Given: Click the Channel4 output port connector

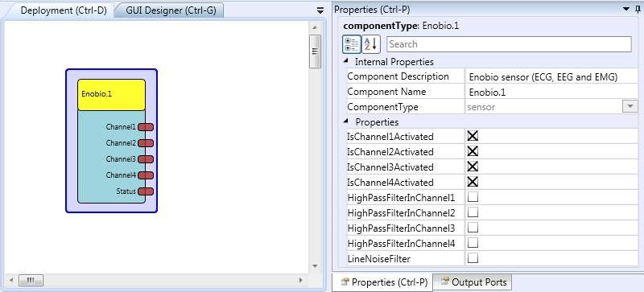Looking at the screenshot, I should [x=146, y=175].
